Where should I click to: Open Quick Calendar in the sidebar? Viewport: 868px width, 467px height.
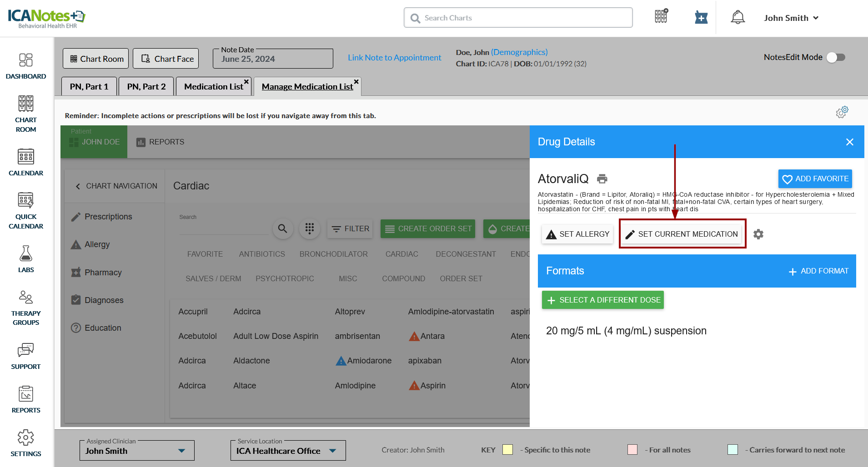pyautogui.click(x=26, y=211)
